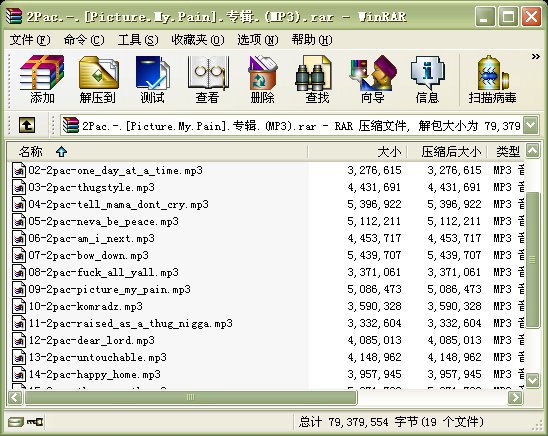The image size is (548, 436).
Task: Click file icon of 08-2pac track
Action: point(19,272)
